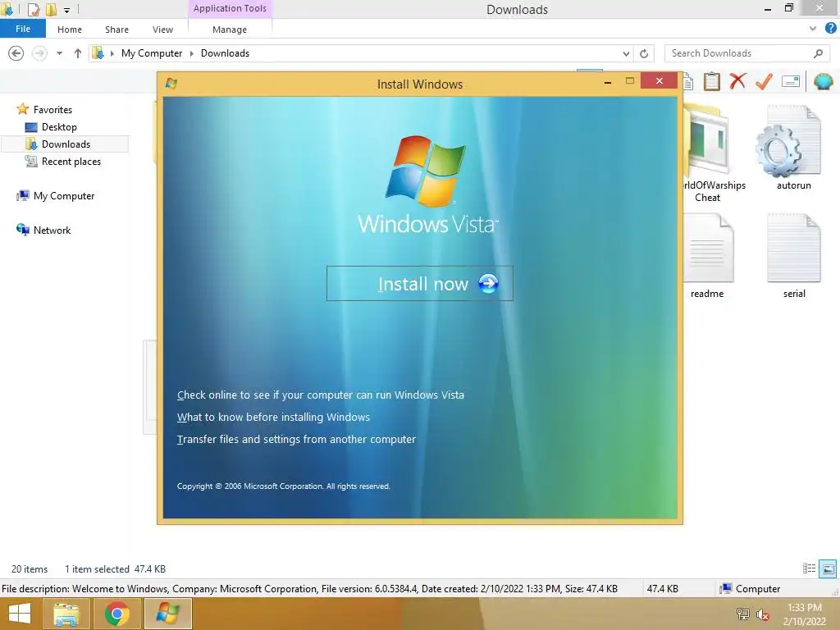Click the Windows setup taskbar icon
The image size is (840, 630).
[x=167, y=614]
